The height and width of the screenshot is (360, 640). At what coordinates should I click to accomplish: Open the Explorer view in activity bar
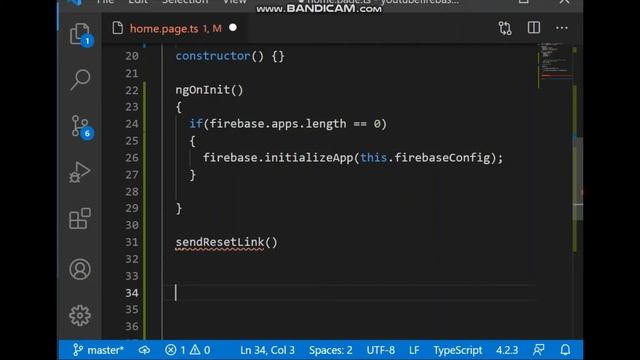(x=80, y=34)
